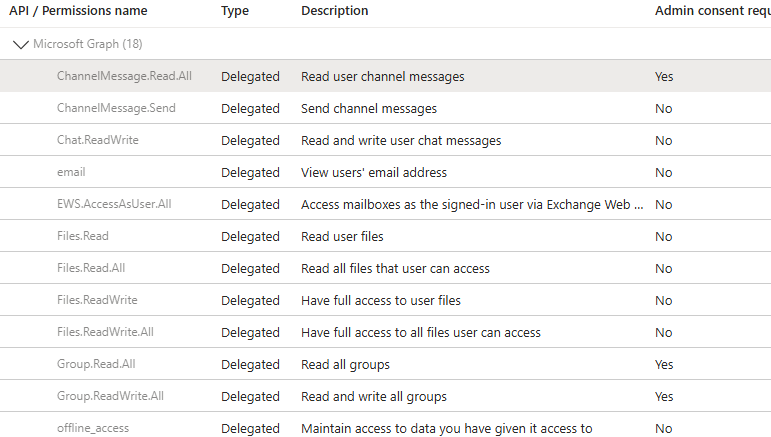
Task: Click the Type column header
Action: [235, 11]
